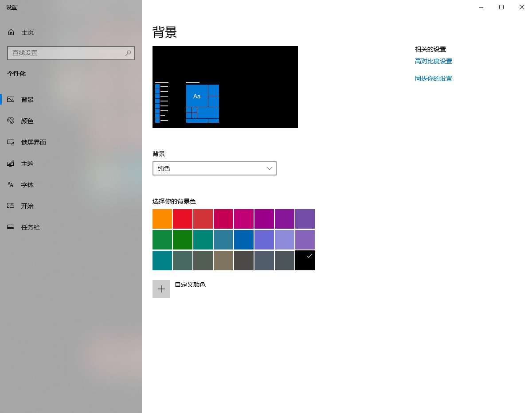Viewport: 532px width, 413px height.
Task: Click the 主题 brush icon in sidebar
Action: coord(11,164)
